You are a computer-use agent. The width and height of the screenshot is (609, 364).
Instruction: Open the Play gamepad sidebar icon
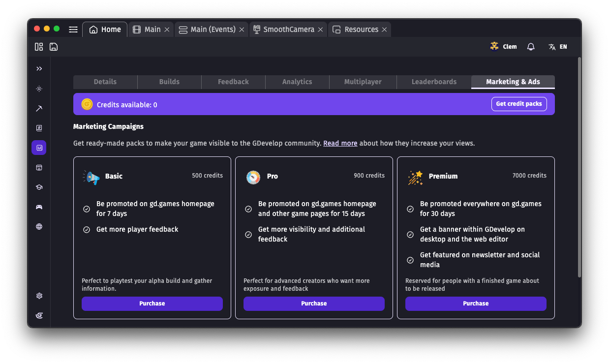pos(39,207)
